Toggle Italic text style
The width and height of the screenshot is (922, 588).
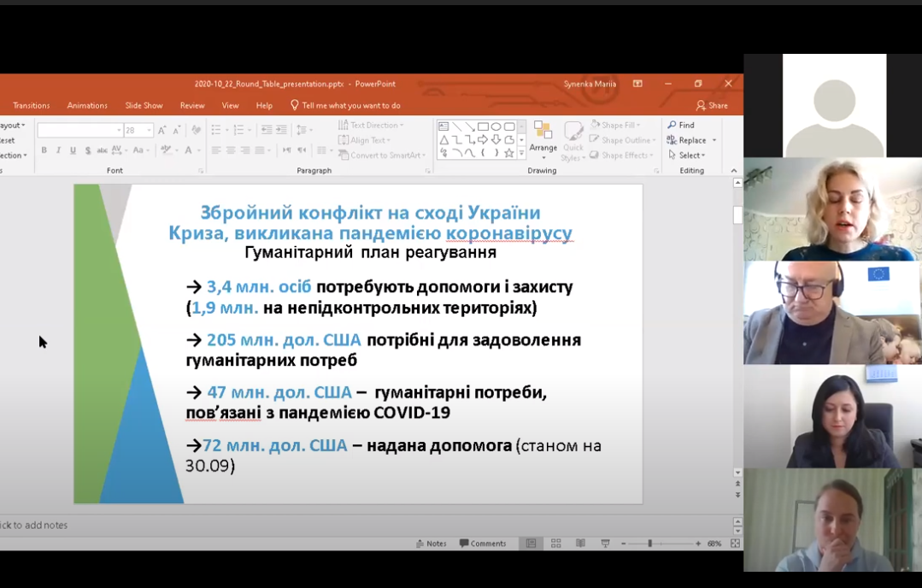click(58, 150)
